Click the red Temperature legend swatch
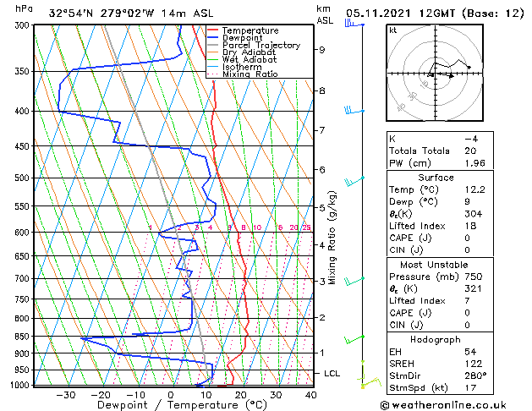 [x=212, y=30]
